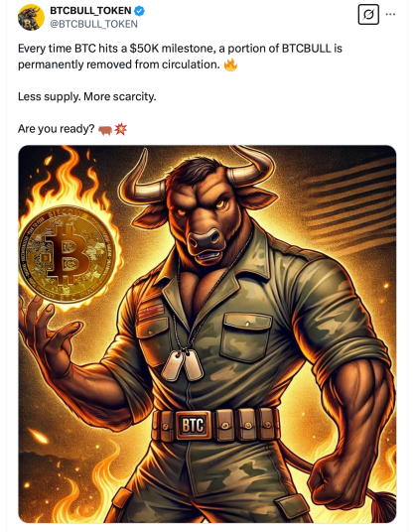
Task: Click the blue verified badge
Action: (x=139, y=11)
